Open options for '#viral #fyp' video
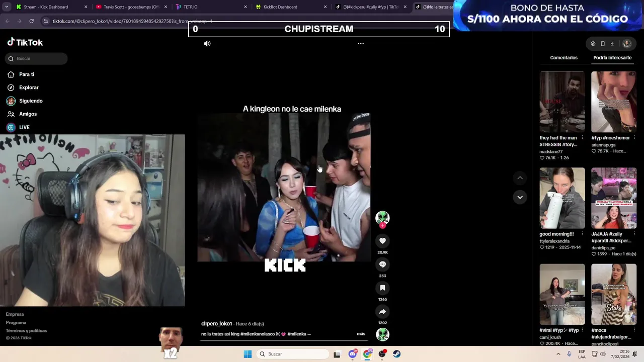This screenshot has height=362, width=644. click(x=582, y=330)
